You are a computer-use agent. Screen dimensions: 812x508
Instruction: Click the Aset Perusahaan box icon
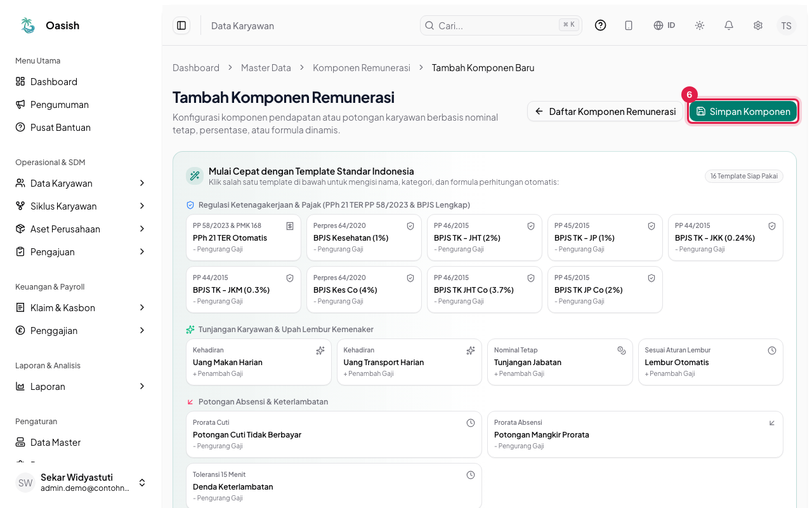(x=20, y=229)
